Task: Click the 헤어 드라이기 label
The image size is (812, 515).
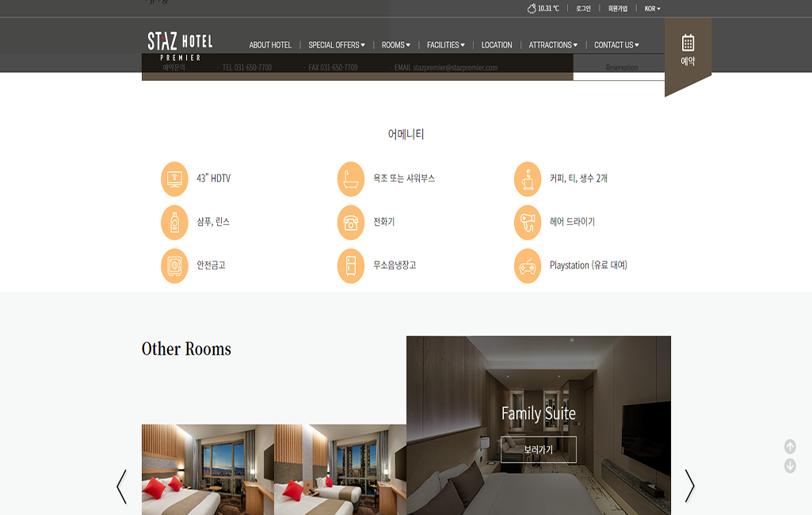Action: point(572,222)
